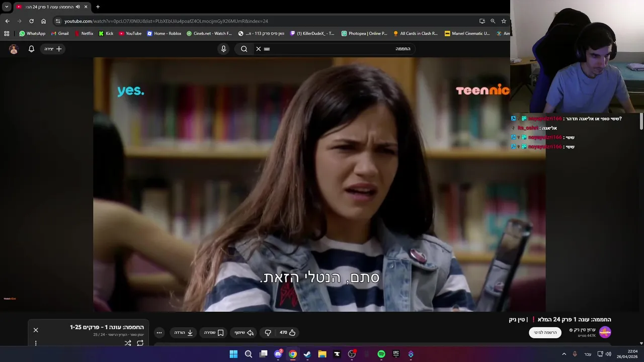The height and width of the screenshot is (362, 644).
Task: Open Chrome apps grid shortcut
Action: (x=7, y=34)
